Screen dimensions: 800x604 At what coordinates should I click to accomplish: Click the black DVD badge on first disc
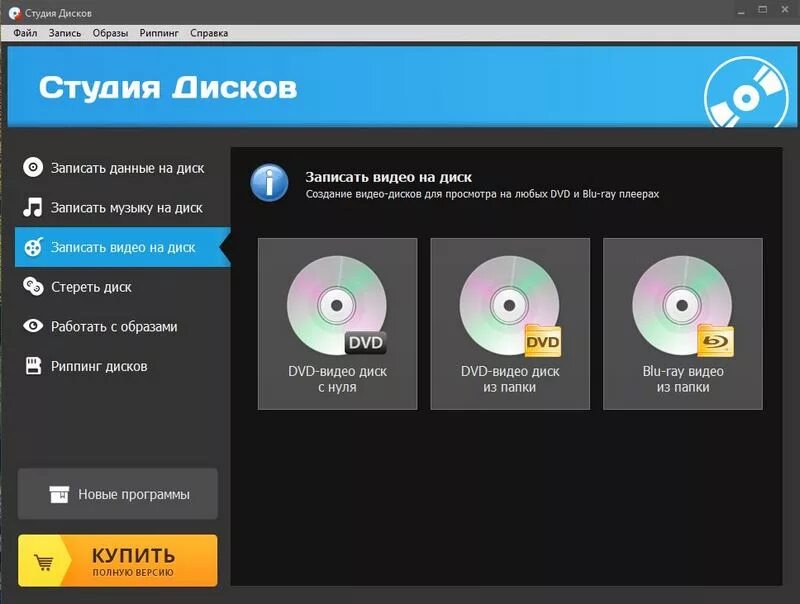(366, 342)
